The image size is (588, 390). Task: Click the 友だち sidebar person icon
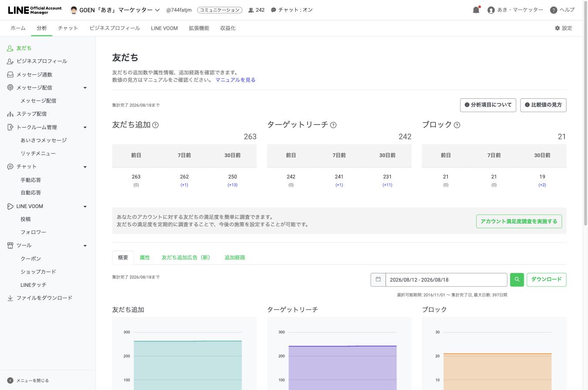point(10,48)
